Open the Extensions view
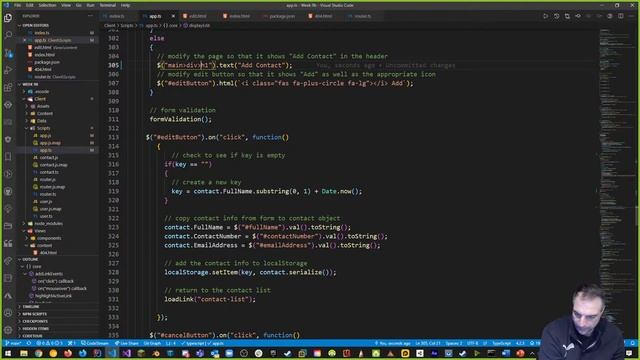 (8, 87)
